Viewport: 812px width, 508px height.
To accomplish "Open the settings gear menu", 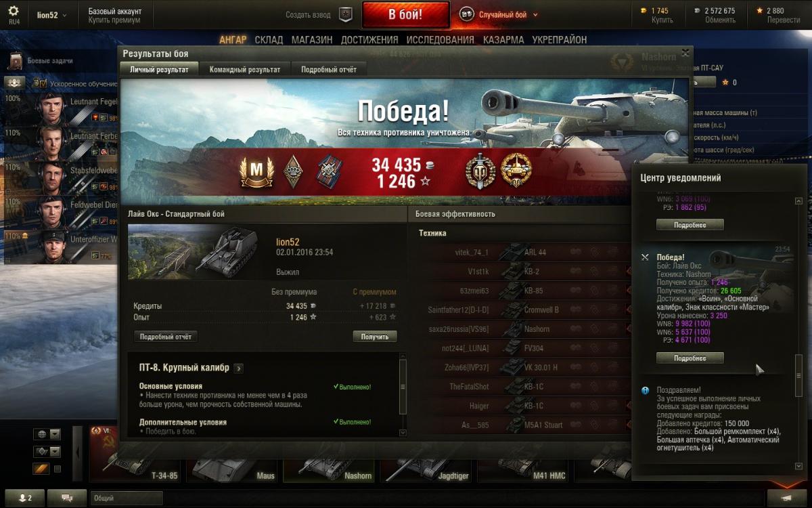I will (x=14, y=12).
